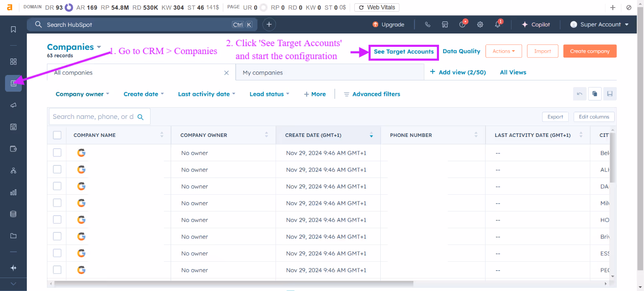
Task: Open the Bookmarks icon at sidebar top
Action: click(13, 29)
